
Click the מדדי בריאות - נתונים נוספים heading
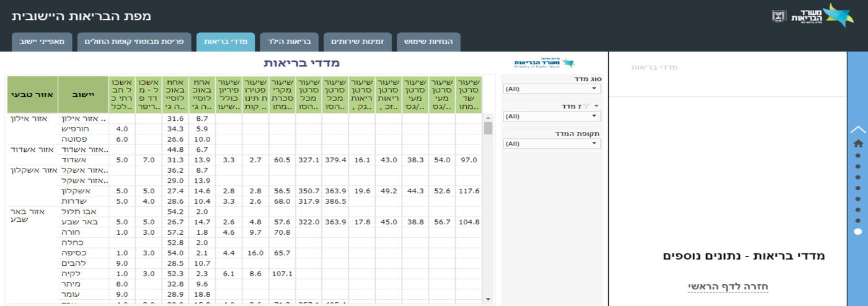click(x=744, y=256)
